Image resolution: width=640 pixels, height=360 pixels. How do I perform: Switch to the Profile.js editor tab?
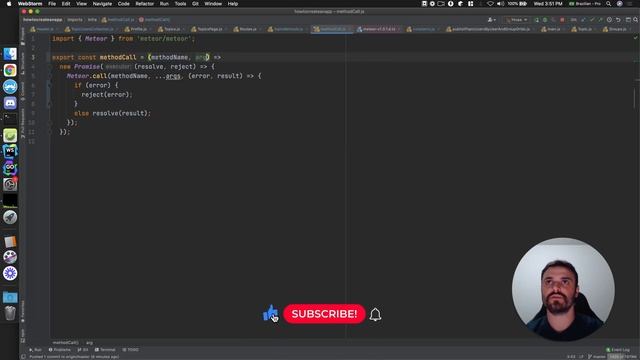click(x=138, y=29)
